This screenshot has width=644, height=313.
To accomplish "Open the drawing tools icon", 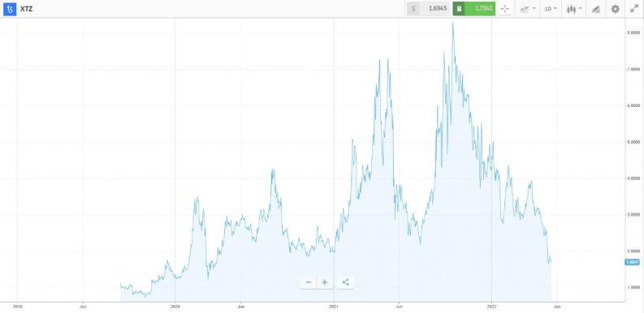I will pos(596,9).
